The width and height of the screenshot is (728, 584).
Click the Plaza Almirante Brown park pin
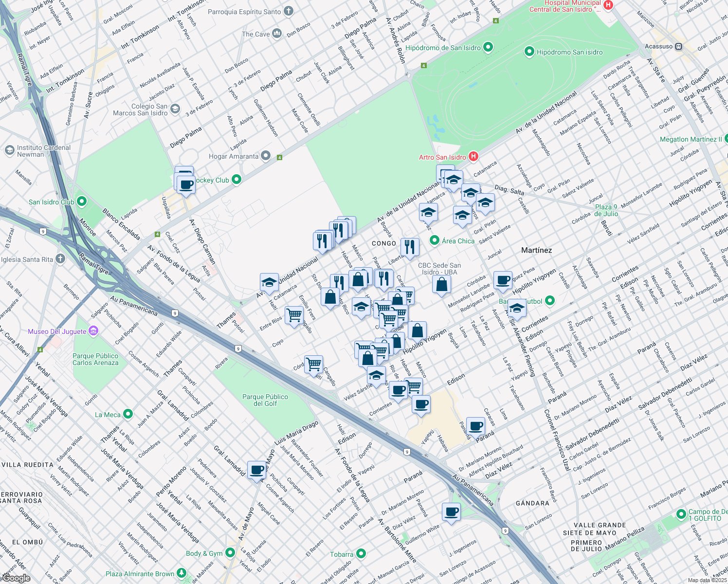(182, 573)
